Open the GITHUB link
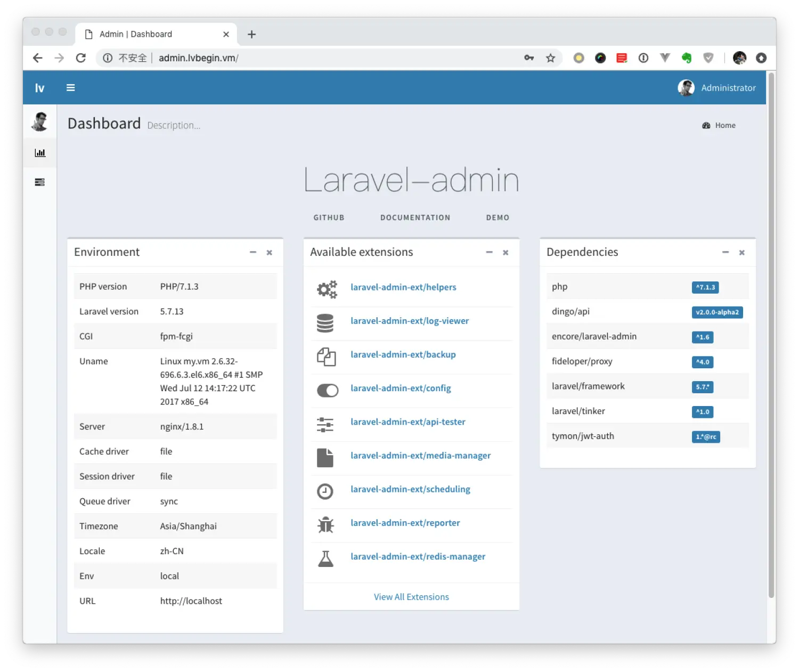 tap(329, 217)
